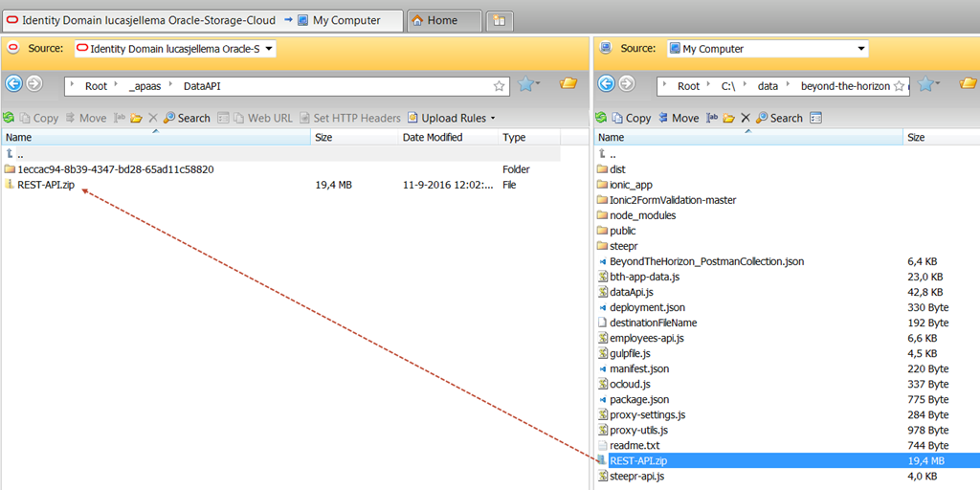Bookmark the DataAPI path with star outline
The image size is (980, 490).
pos(499,86)
